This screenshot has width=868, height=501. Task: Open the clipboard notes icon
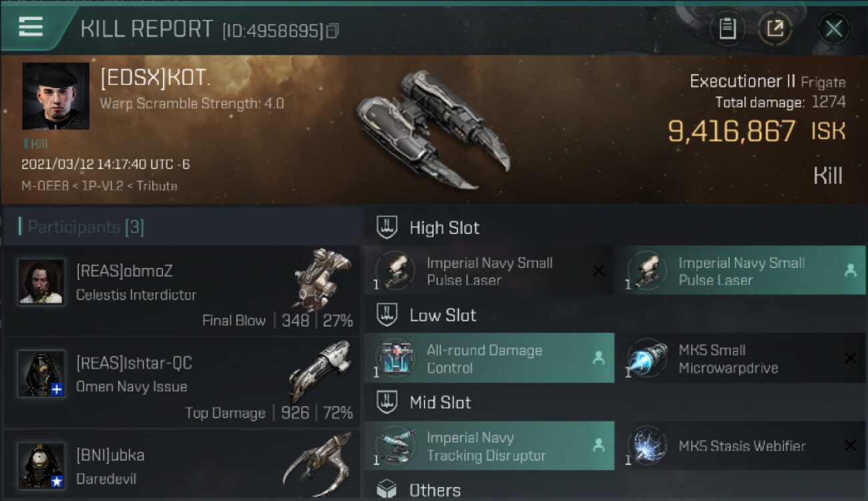point(727,29)
